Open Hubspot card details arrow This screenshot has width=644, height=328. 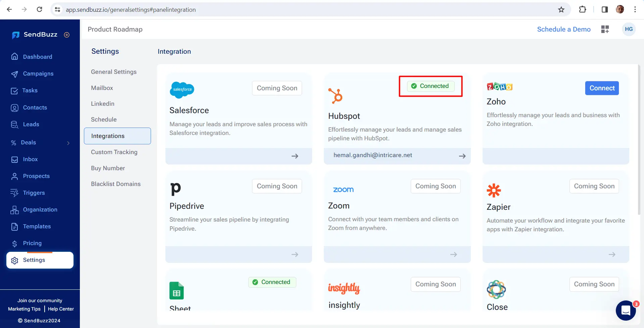pos(462,156)
